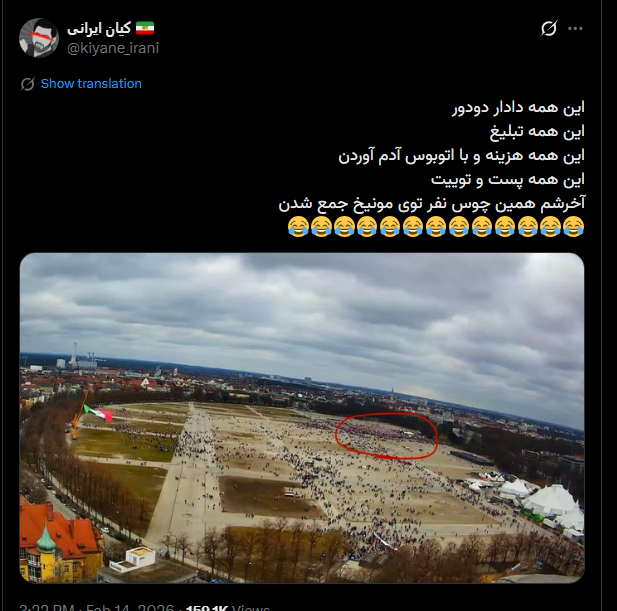Open the Grok icon beside the more-options button
Viewport: 617px width, 611px height.
549,28
